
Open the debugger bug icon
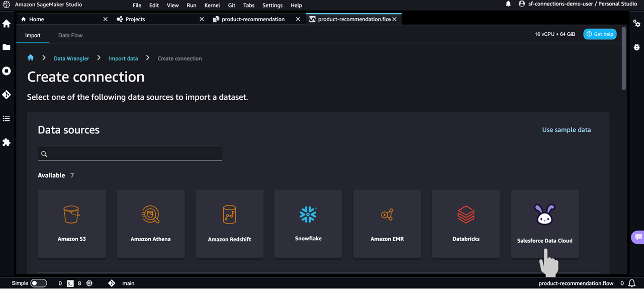pyautogui.click(x=637, y=47)
